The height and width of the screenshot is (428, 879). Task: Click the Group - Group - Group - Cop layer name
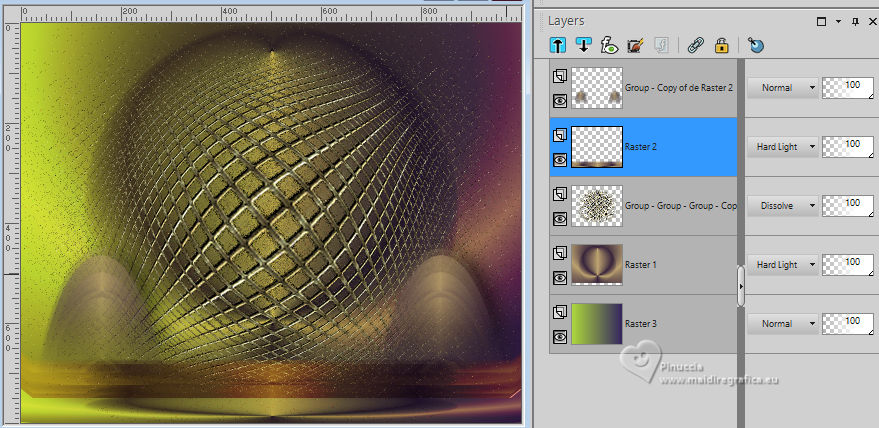[681, 206]
